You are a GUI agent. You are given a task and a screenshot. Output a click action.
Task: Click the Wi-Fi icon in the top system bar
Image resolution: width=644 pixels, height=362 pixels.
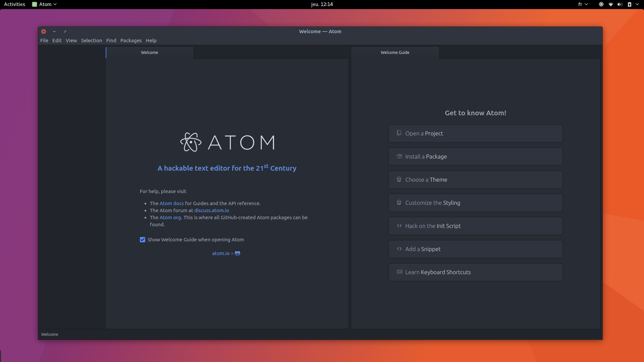610,4
